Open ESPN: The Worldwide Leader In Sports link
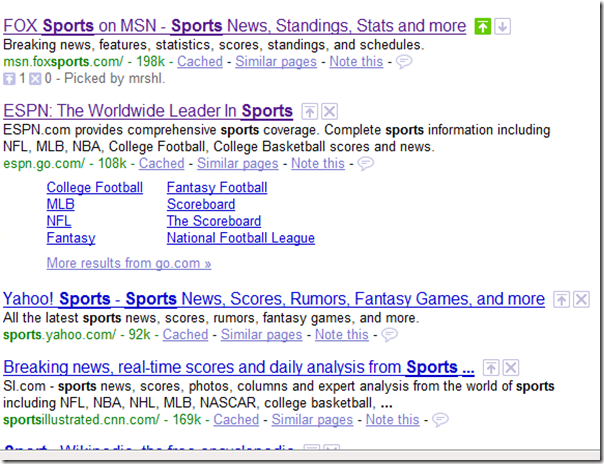The width and height of the screenshot is (604, 464). pyautogui.click(x=148, y=111)
